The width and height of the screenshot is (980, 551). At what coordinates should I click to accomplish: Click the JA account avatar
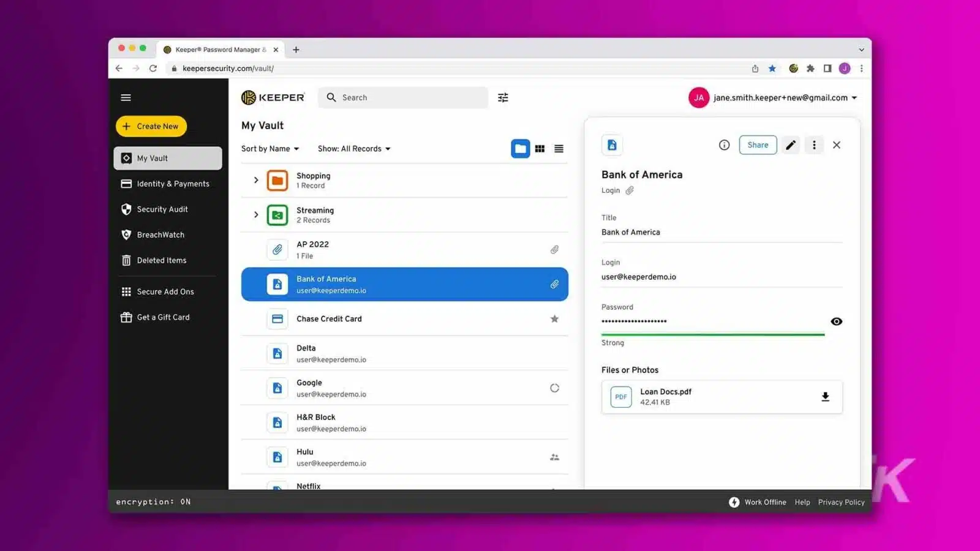coord(699,97)
